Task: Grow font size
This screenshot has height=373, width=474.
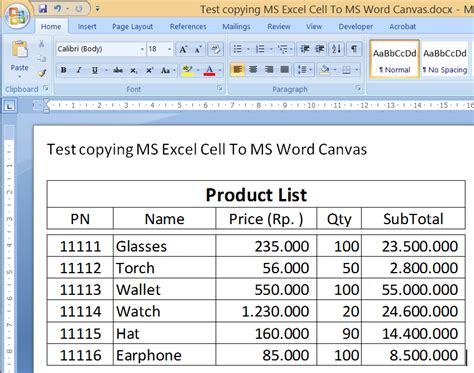Action: 183,49
